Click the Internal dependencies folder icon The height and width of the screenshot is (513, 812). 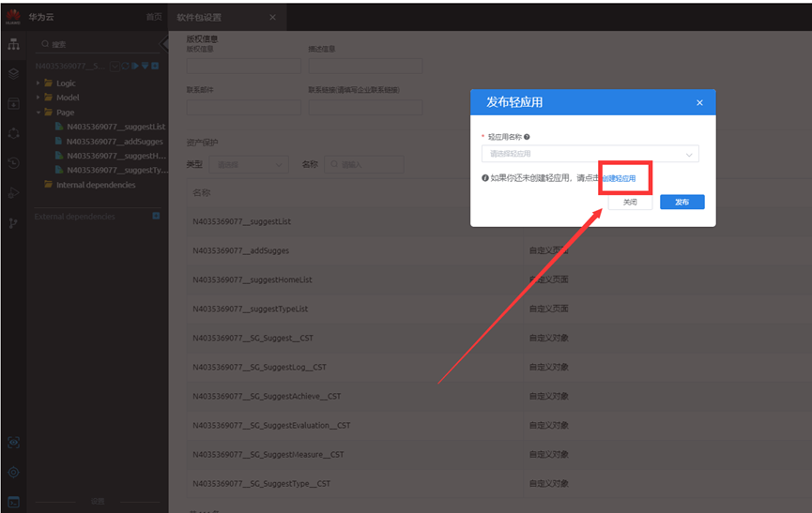pyautogui.click(x=49, y=185)
